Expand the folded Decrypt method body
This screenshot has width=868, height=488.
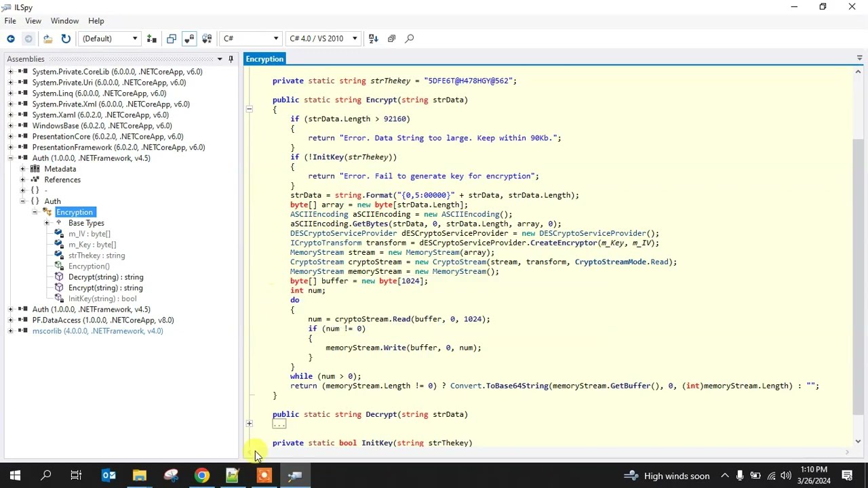(250, 424)
